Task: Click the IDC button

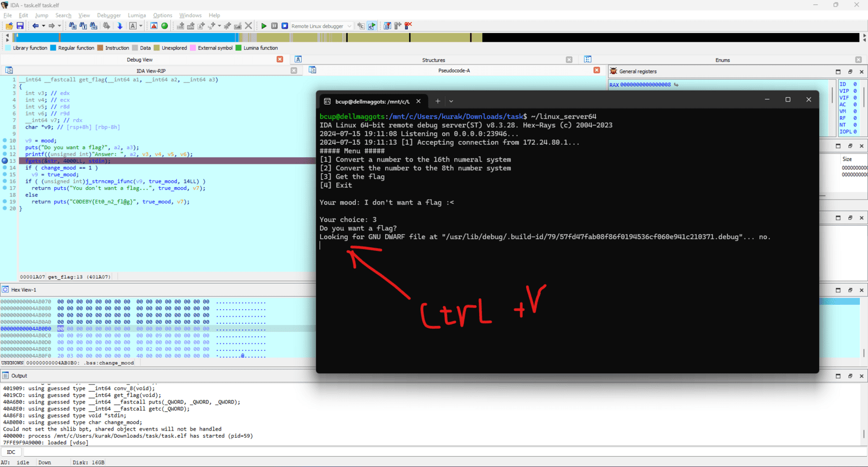Action: click(11, 452)
